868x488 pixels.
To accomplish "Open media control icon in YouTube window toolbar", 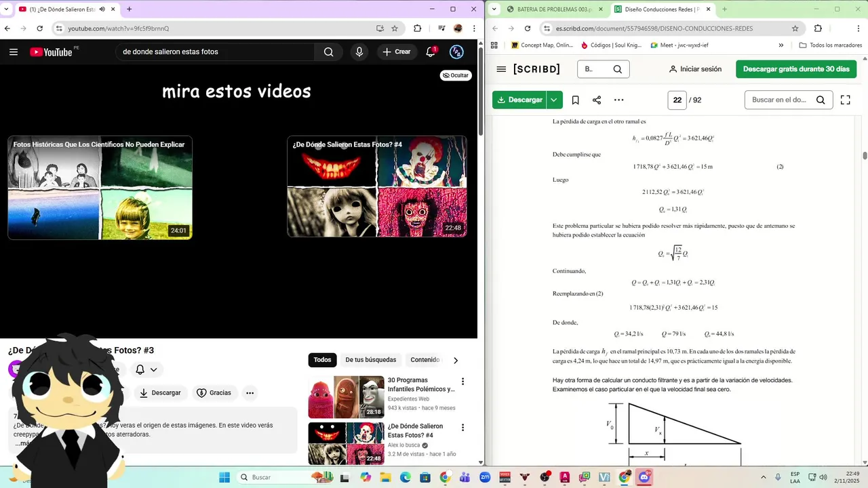I will [441, 28].
